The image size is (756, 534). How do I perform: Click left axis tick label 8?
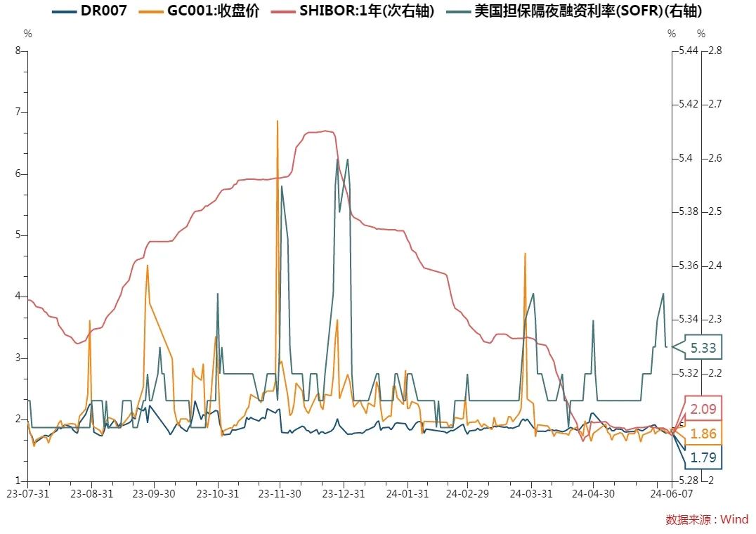coord(18,51)
